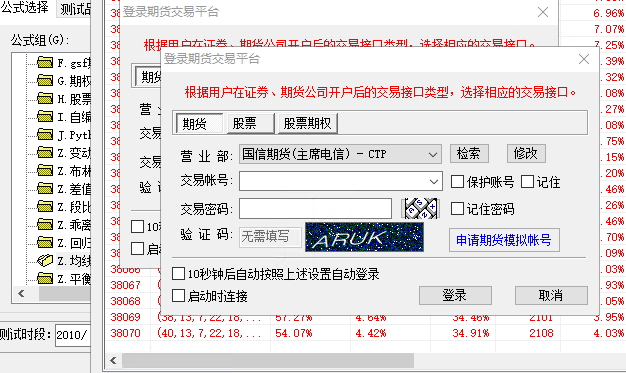The image size is (626, 373).
Task: Tick the 记住密码 checkbox
Action: coord(457,208)
